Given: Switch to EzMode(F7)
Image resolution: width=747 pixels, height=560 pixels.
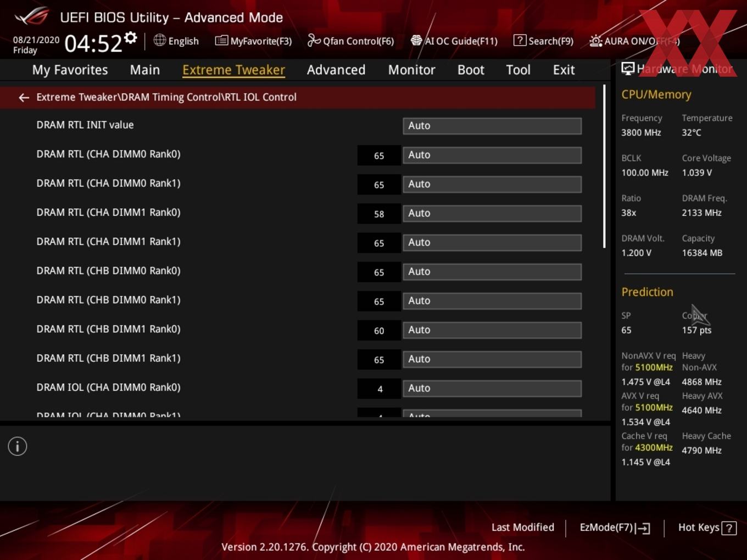Looking at the screenshot, I should tap(615, 528).
